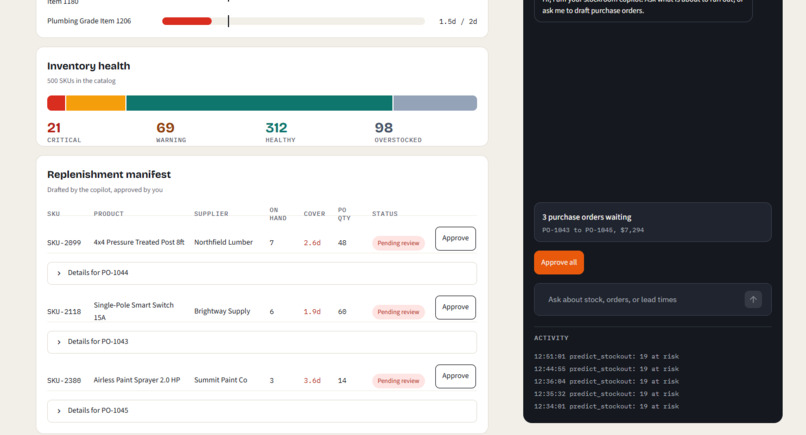Click the orange Approve all button

coord(559,262)
